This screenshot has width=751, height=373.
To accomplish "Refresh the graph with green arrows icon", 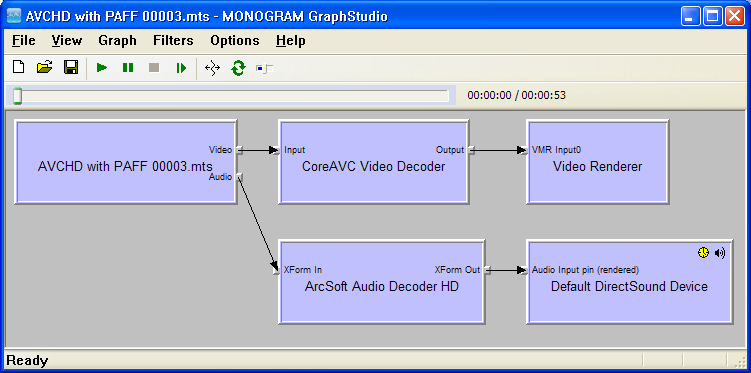I will pyautogui.click(x=238, y=68).
